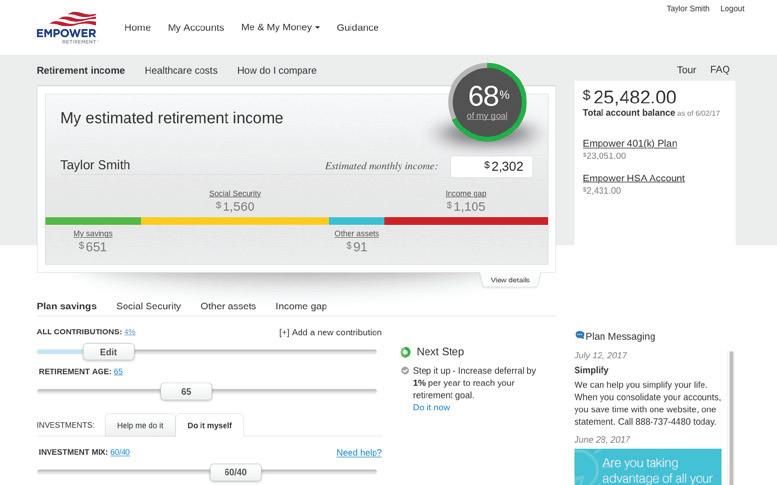Click the Do it now link
The height and width of the screenshot is (485, 777).
pos(431,407)
